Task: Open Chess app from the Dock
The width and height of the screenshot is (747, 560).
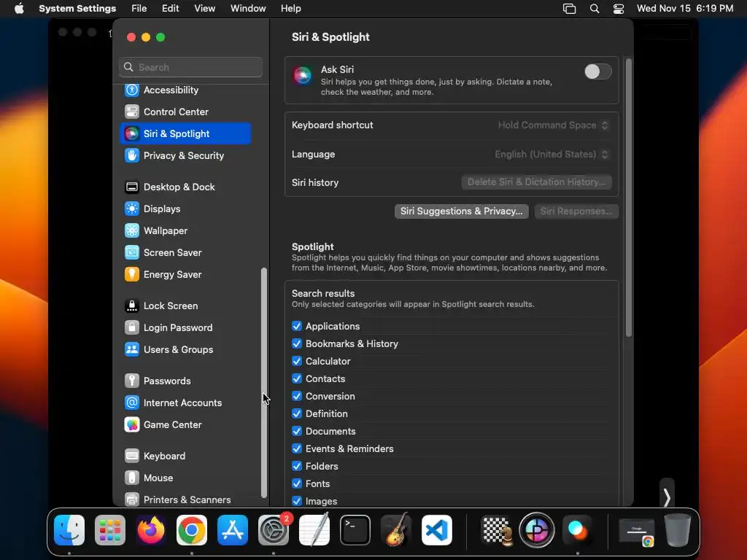Action: [x=496, y=530]
